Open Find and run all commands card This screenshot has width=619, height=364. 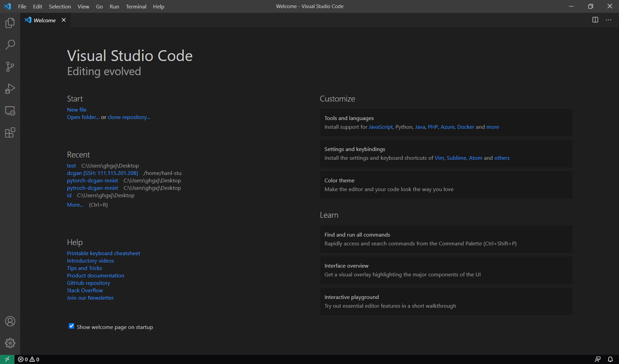(x=446, y=239)
